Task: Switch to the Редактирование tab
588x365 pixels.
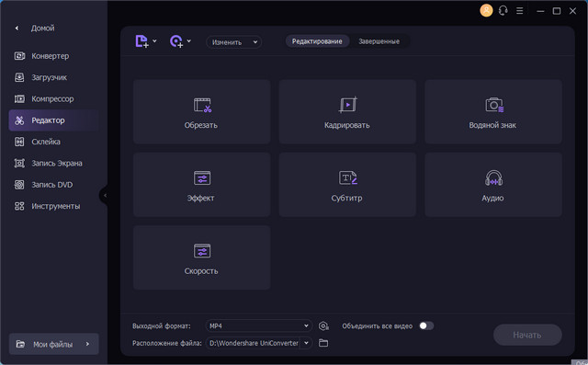Action: (x=317, y=41)
